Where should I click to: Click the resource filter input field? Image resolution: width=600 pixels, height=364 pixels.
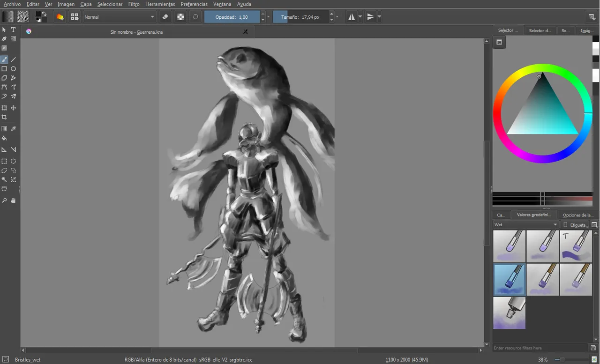click(x=540, y=348)
